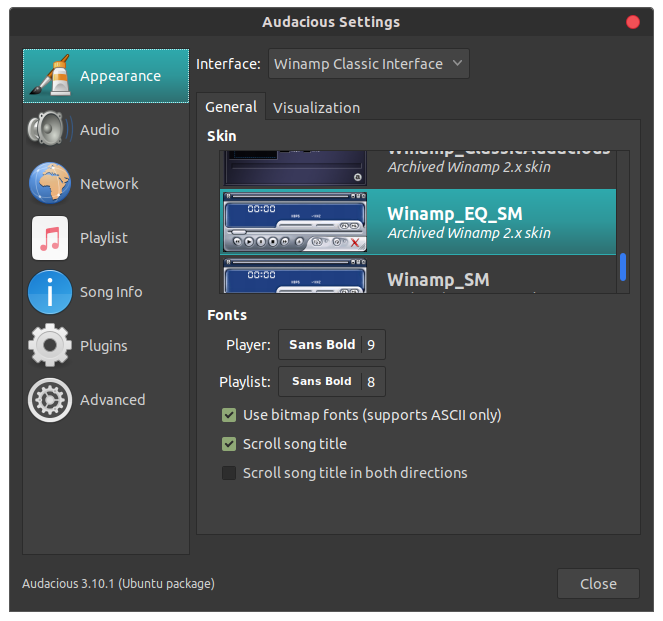The width and height of the screenshot is (663, 621).
Task: Select the Winamp_SM skin thumbnail
Action: pos(295,275)
